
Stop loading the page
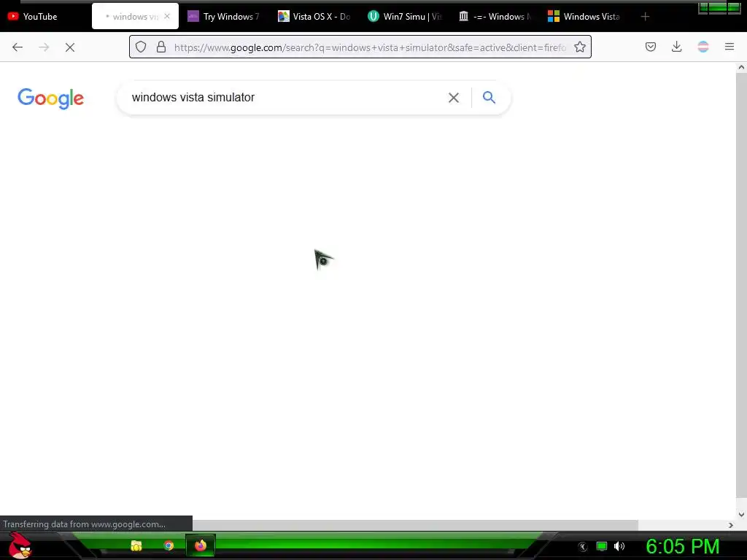pos(70,47)
